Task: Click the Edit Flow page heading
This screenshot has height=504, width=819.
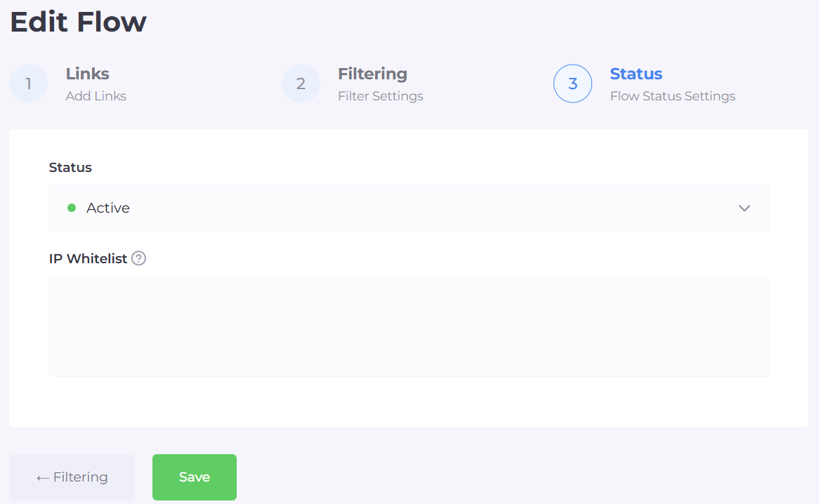Action: (78, 22)
